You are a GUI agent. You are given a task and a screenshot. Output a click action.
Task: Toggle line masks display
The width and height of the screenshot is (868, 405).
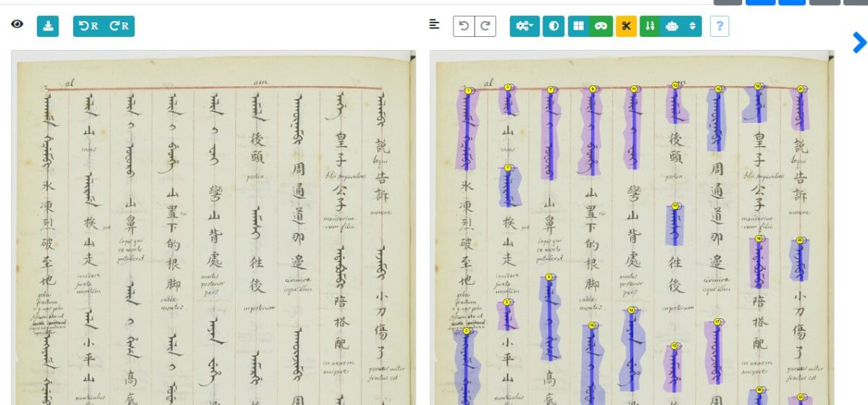click(600, 26)
